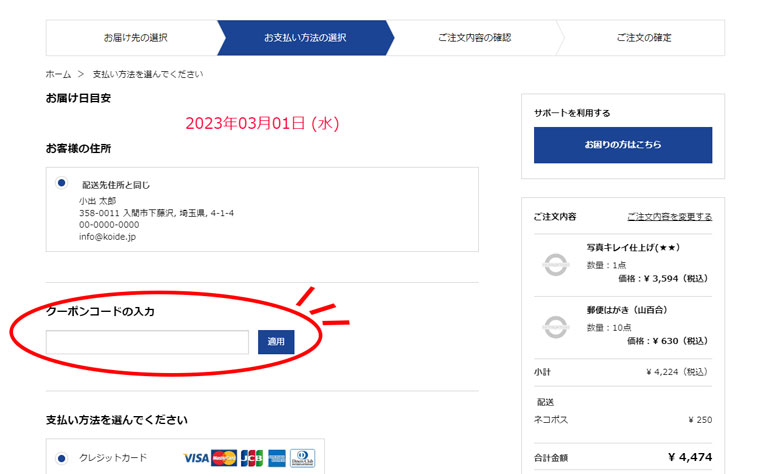Screen dimensions: 760x474
Task: Focus the クーポンコード input field
Action: pyautogui.click(x=147, y=342)
